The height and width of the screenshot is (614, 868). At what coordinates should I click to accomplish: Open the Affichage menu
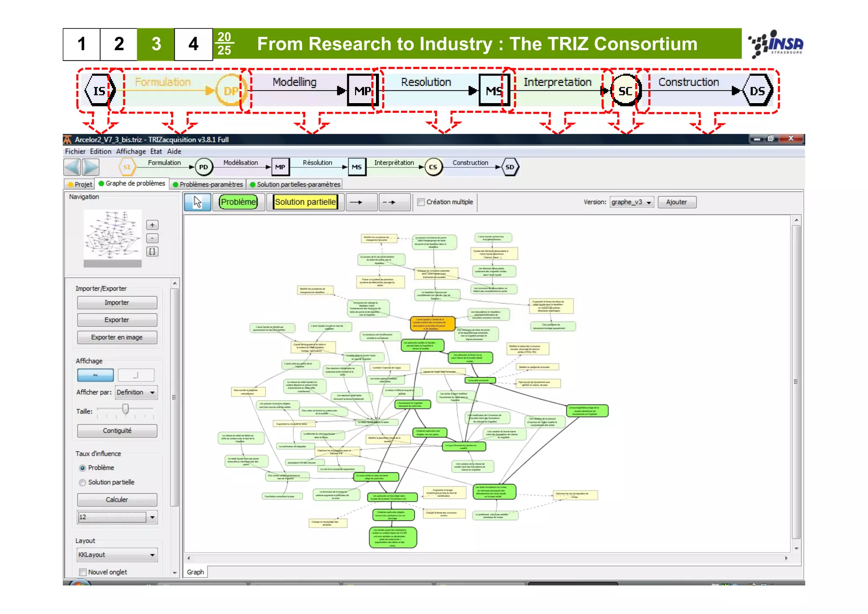click(x=131, y=151)
